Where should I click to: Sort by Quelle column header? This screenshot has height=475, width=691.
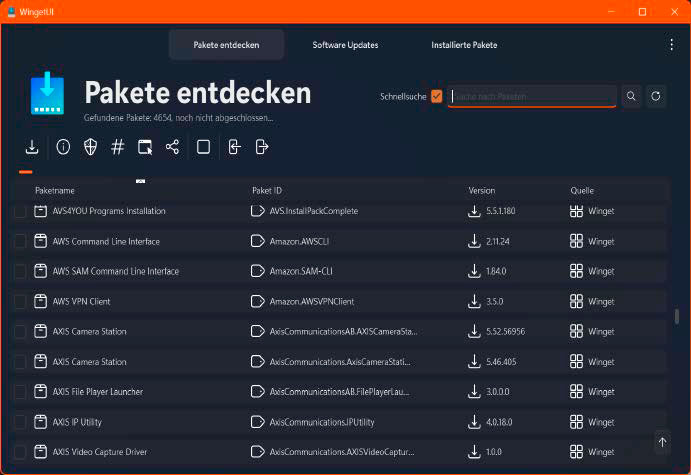(x=582, y=190)
